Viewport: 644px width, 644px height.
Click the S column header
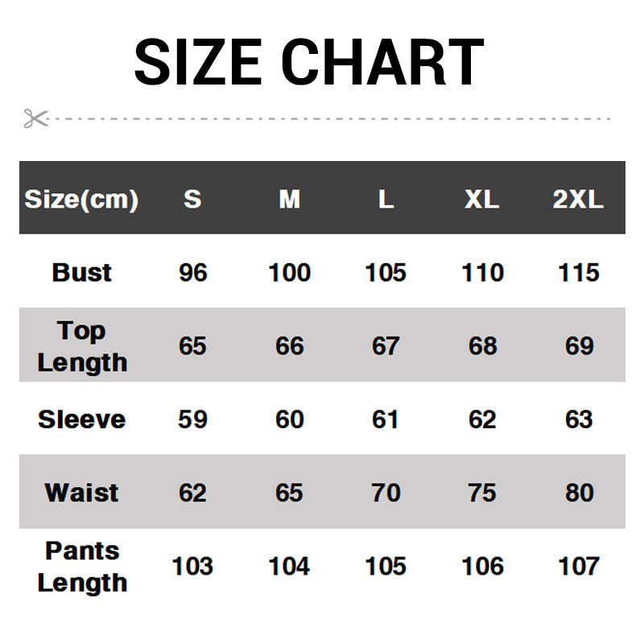[192, 199]
